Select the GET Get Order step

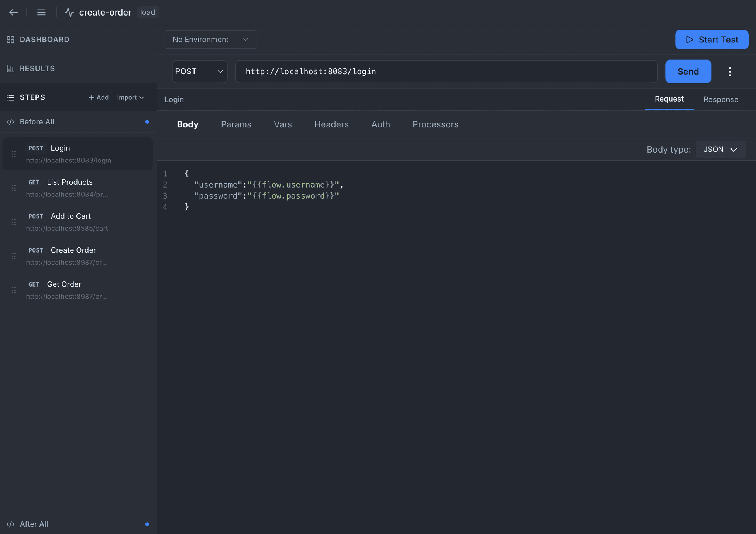pos(78,290)
